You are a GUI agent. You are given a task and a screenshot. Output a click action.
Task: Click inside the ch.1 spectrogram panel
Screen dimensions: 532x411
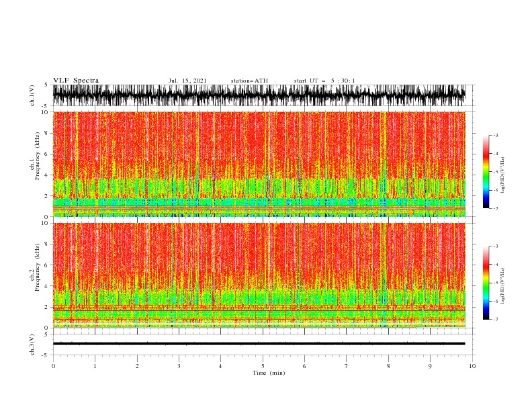point(259,164)
